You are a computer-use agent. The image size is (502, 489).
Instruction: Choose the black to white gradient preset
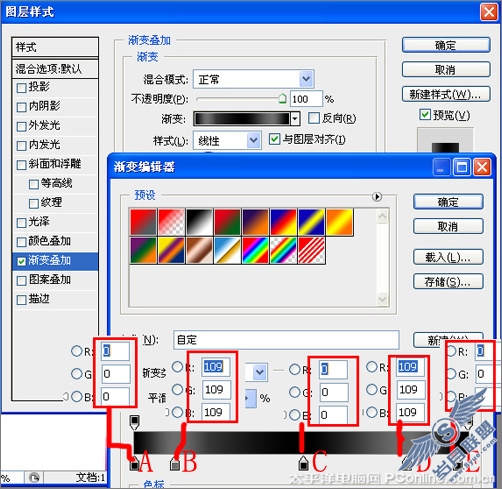tap(199, 222)
